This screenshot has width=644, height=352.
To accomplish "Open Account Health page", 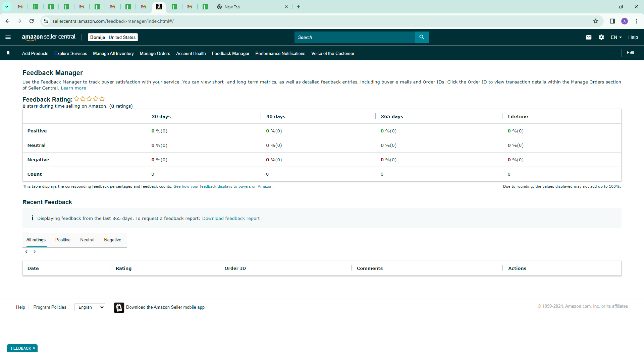I will click(191, 53).
